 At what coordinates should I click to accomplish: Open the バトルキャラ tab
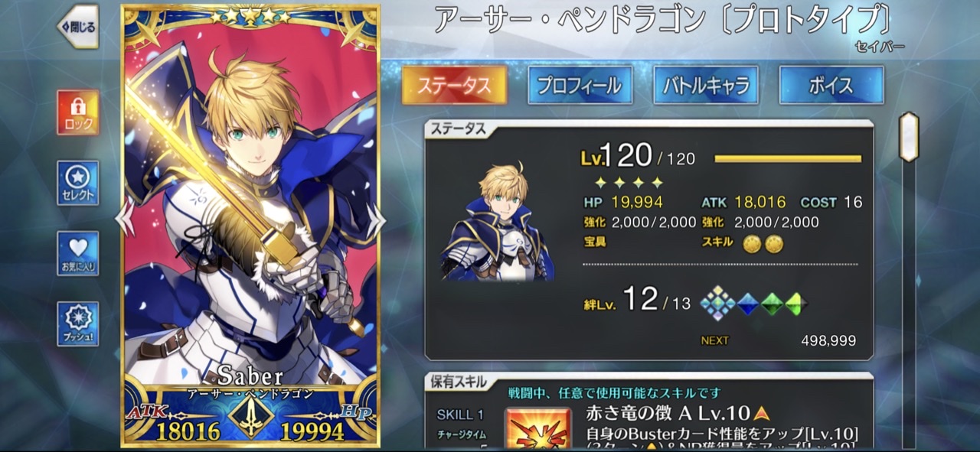pyautogui.click(x=706, y=85)
